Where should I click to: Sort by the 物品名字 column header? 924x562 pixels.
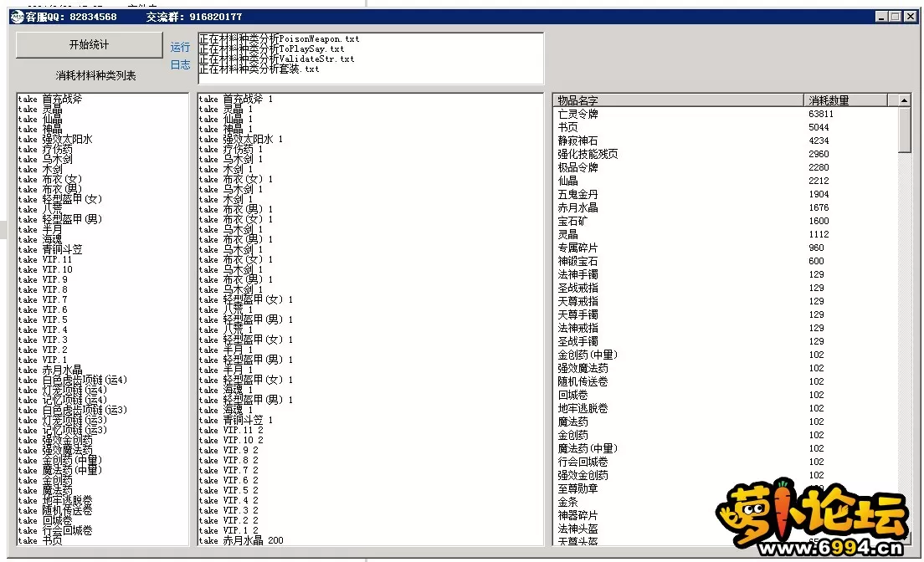coord(678,100)
